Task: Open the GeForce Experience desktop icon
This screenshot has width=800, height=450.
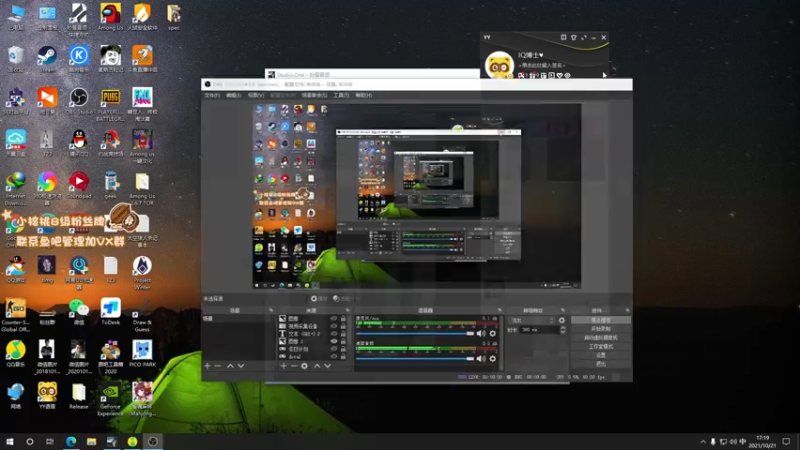Action: pyautogui.click(x=110, y=399)
